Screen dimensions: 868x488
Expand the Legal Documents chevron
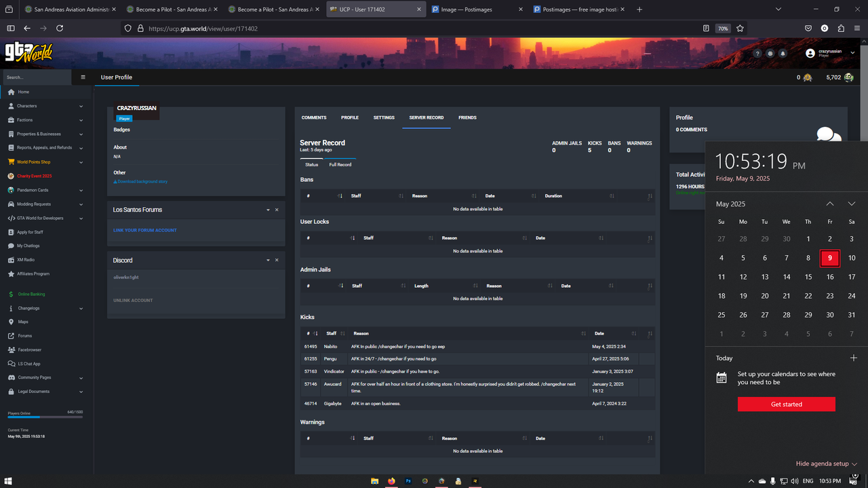(81, 392)
